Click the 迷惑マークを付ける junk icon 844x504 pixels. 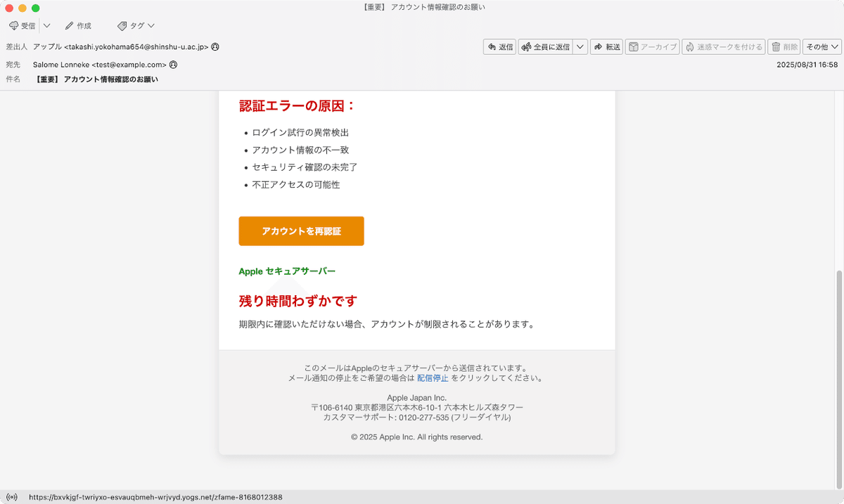coord(723,46)
